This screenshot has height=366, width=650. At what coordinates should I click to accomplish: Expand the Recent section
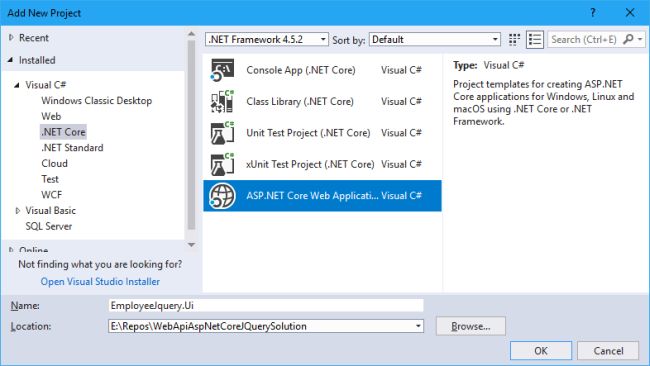coord(11,38)
